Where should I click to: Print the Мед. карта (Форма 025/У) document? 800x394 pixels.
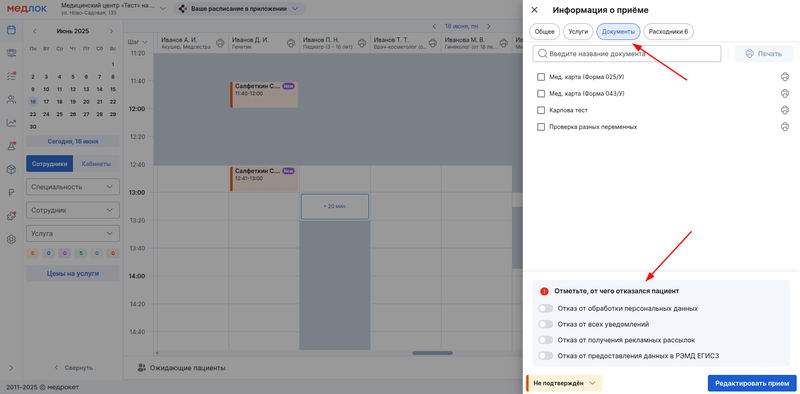(x=785, y=77)
